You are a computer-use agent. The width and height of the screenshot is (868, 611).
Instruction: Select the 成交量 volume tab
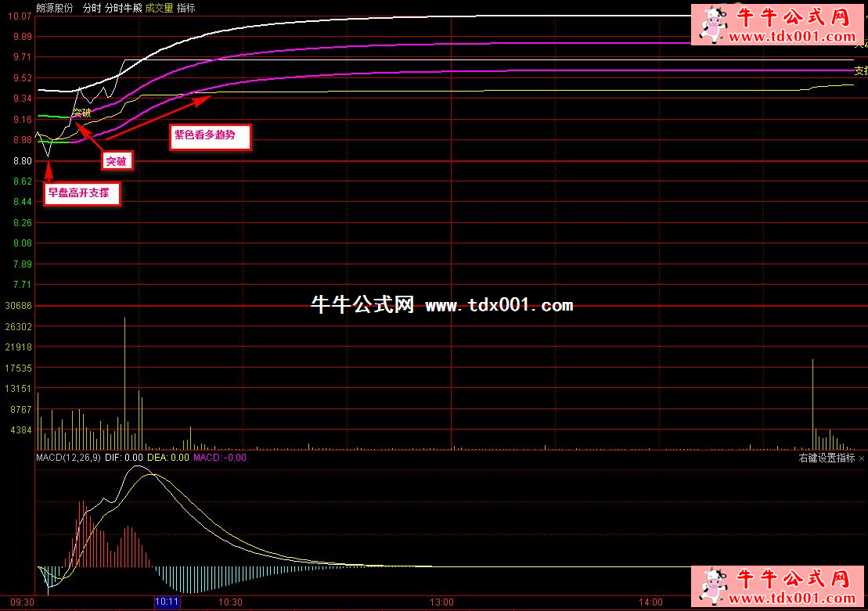point(159,8)
